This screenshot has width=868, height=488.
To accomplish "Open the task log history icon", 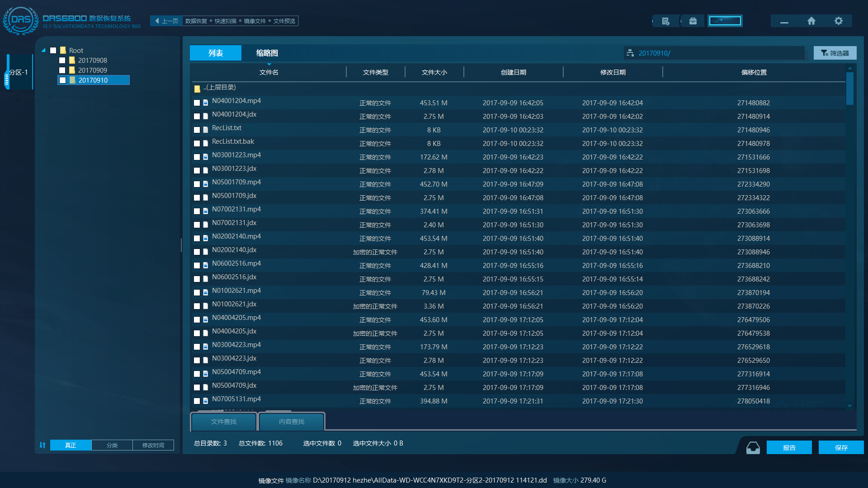I will 665,21.
